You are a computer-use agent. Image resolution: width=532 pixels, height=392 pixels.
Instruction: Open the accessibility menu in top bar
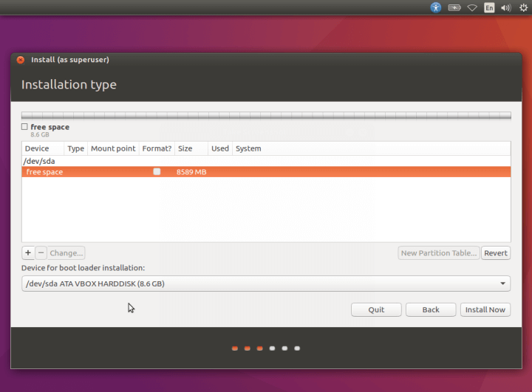(x=436, y=7)
